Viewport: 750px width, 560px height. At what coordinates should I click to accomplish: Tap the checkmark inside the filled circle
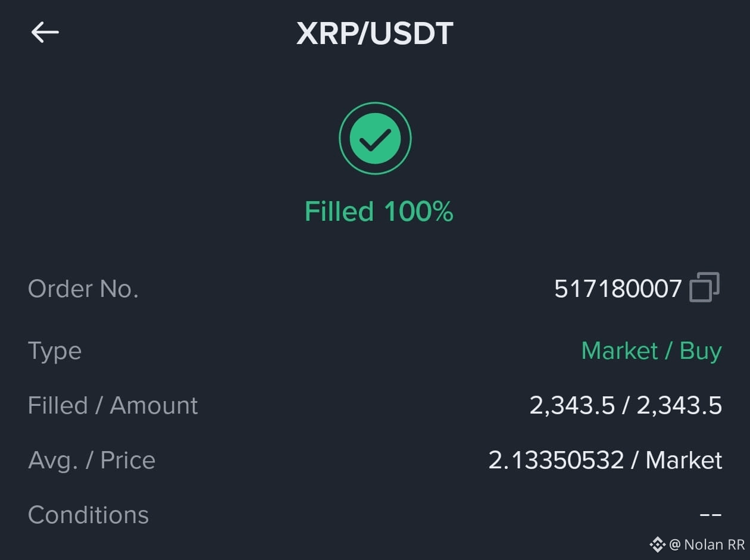coord(375,137)
